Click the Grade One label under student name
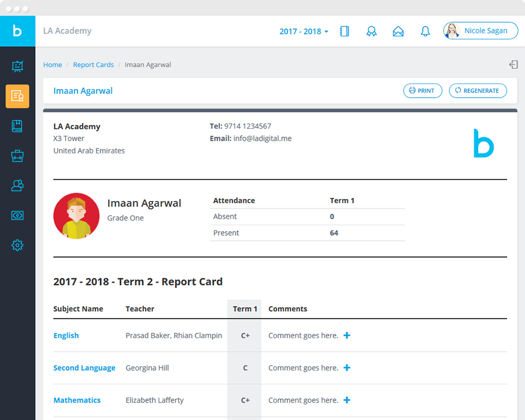This screenshot has width=525, height=420. 125,218
